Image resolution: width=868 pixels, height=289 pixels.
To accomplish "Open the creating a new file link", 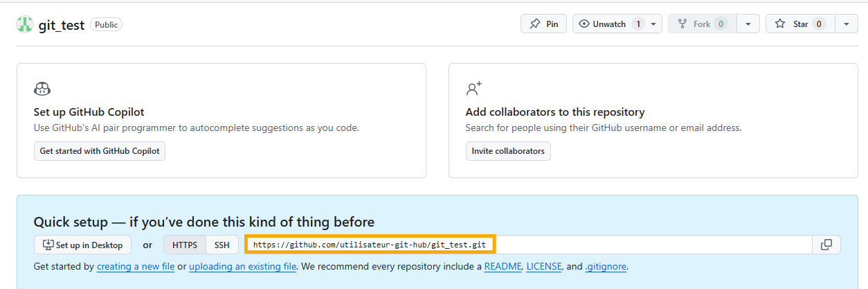I will pos(136,267).
